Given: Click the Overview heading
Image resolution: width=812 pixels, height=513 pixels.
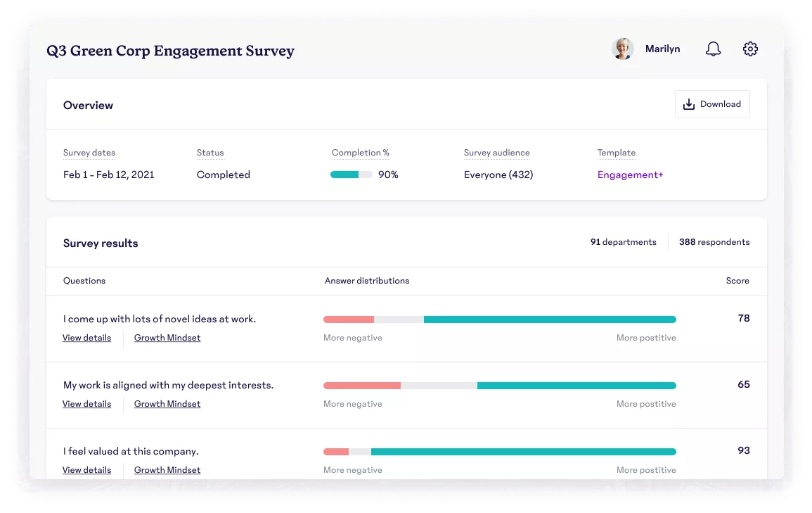Looking at the screenshot, I should (x=88, y=105).
